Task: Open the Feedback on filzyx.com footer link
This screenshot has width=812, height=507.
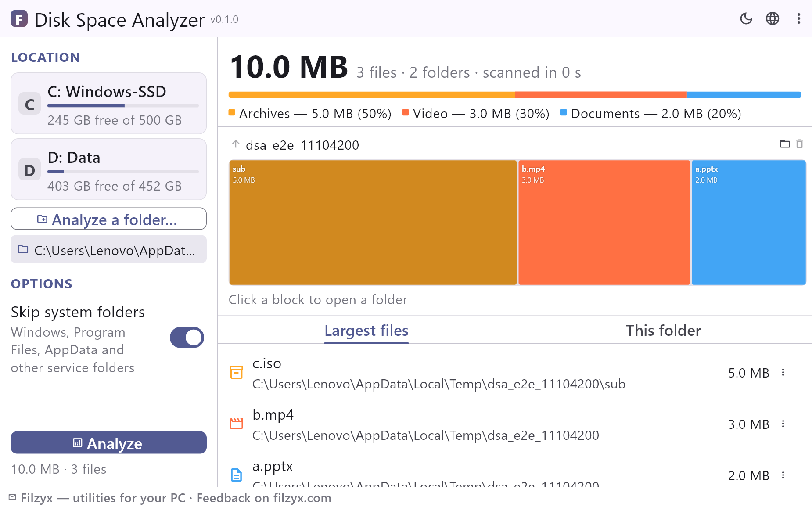Action: [x=264, y=498]
